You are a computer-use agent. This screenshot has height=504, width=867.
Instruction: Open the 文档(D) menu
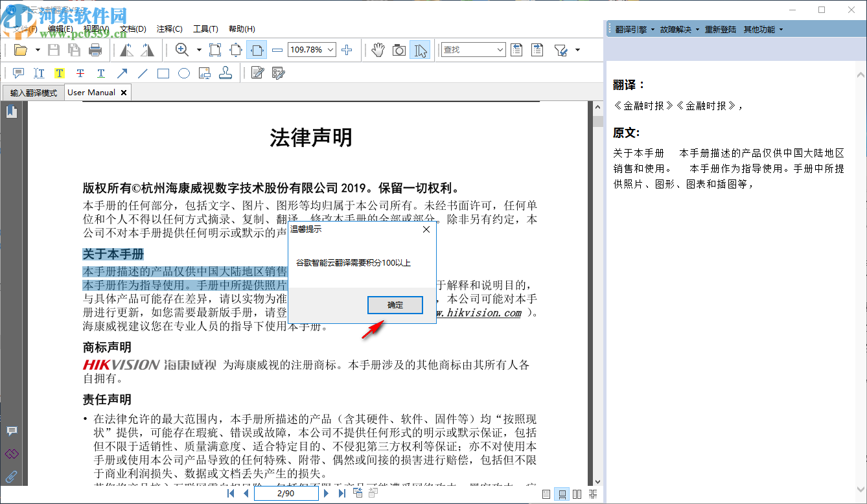point(133,29)
